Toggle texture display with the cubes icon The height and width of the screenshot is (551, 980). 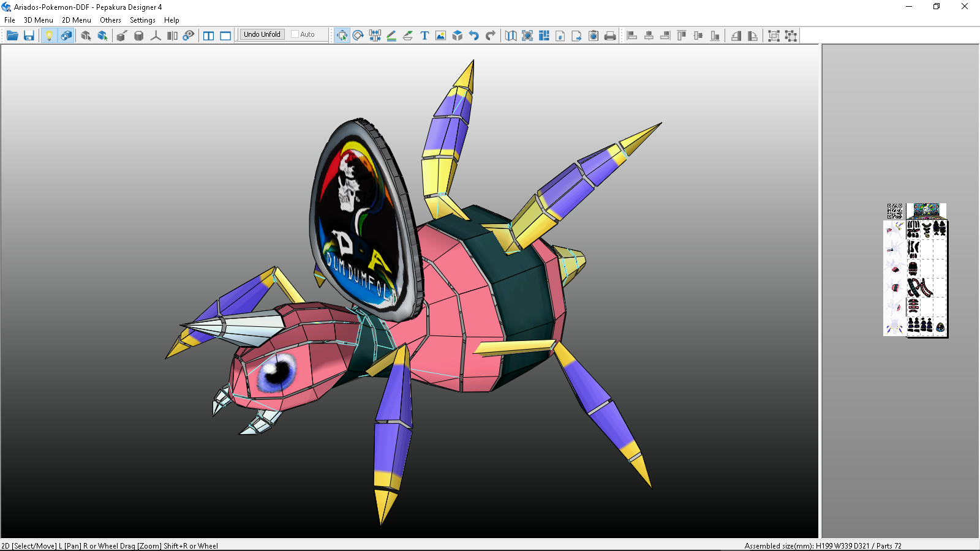(x=66, y=36)
